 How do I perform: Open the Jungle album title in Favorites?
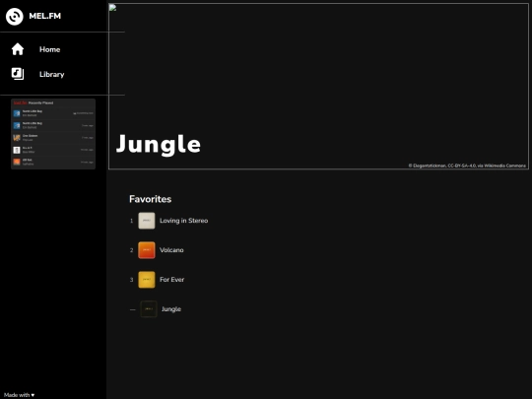(x=171, y=309)
